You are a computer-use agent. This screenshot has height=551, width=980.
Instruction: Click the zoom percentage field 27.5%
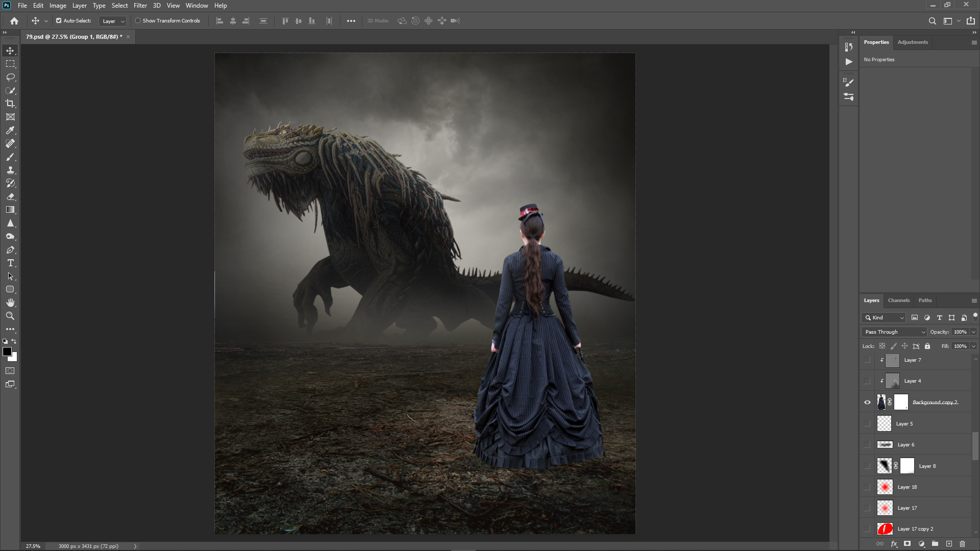pos(33,546)
